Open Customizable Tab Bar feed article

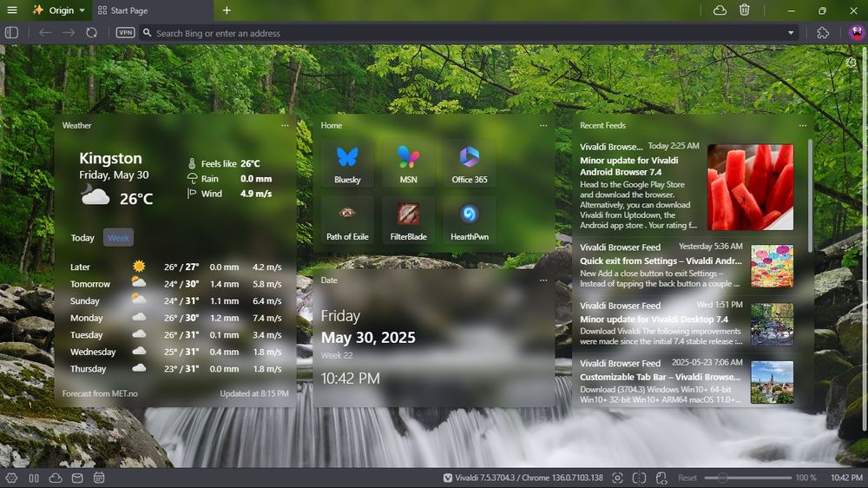[660, 377]
